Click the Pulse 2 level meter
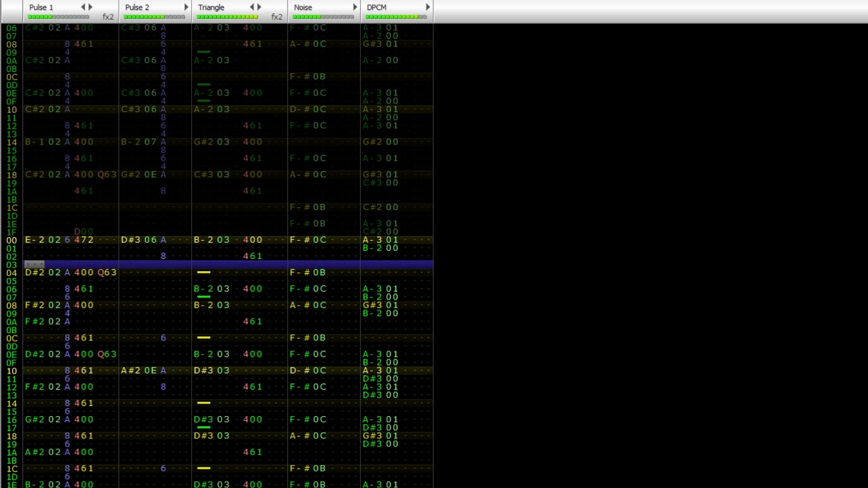 click(155, 17)
